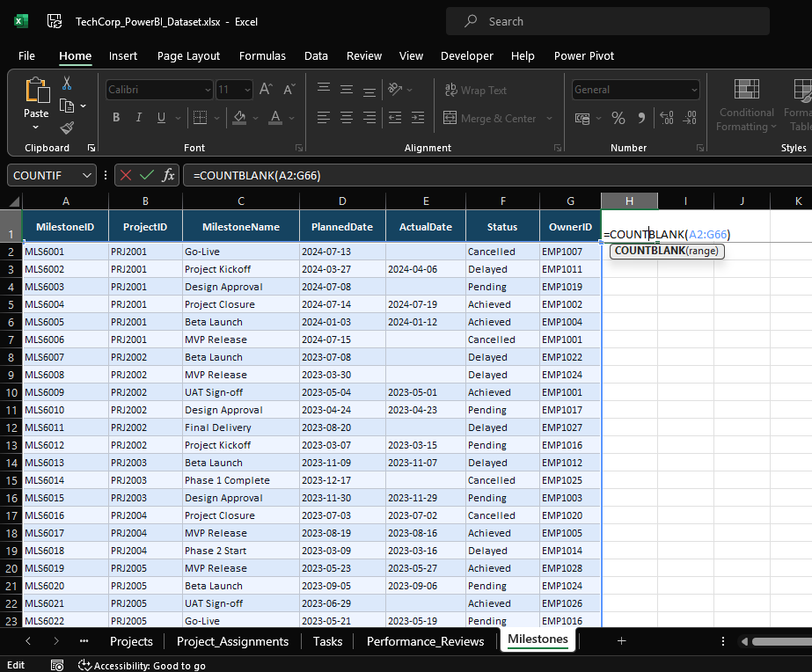812x672 pixels.
Task: Decrease font size with small A
Action: (289, 90)
